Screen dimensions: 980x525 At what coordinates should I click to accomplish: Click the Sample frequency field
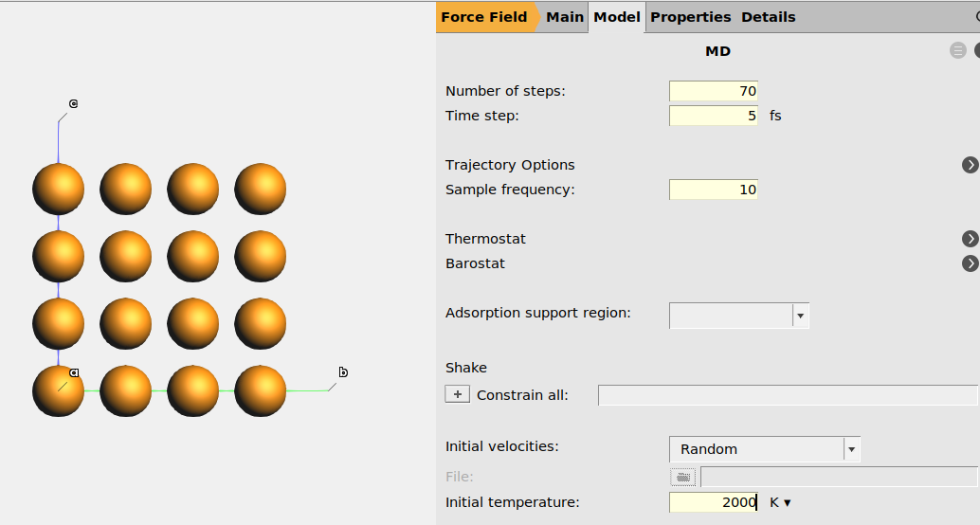click(x=713, y=190)
